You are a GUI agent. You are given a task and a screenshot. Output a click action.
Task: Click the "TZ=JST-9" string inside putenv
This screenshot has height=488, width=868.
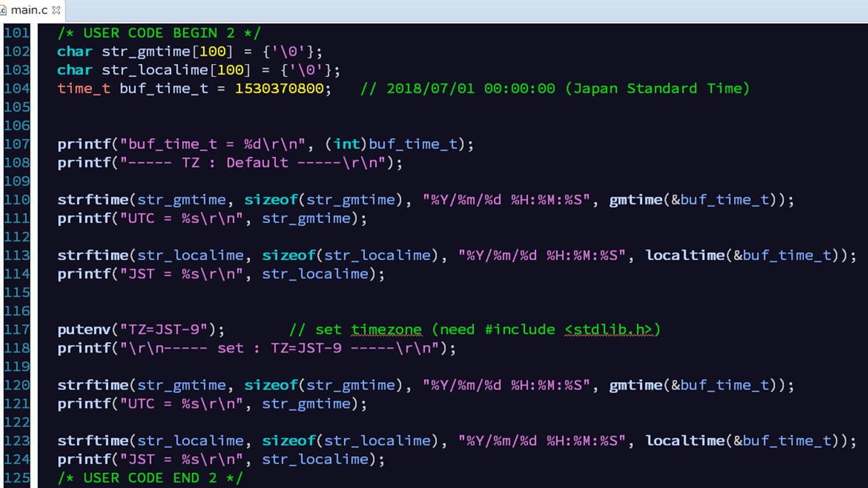coord(163,330)
